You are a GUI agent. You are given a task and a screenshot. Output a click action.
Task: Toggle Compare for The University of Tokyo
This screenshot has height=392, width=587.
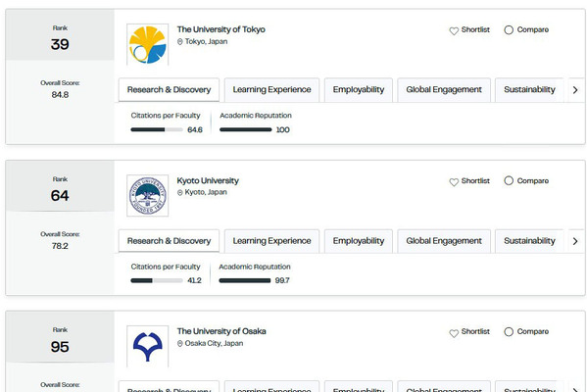(x=509, y=30)
